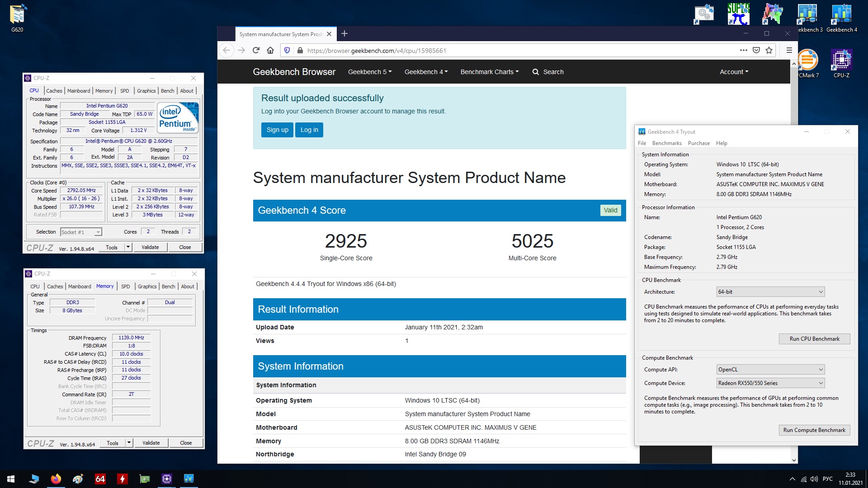The image size is (868, 488).
Task: Reload the Geekbench result page
Action: 256,51
